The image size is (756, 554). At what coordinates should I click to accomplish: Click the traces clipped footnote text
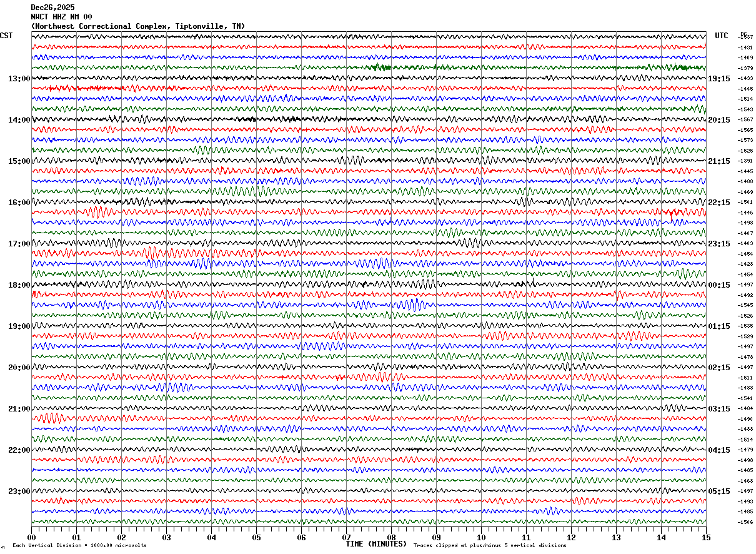click(x=490, y=545)
